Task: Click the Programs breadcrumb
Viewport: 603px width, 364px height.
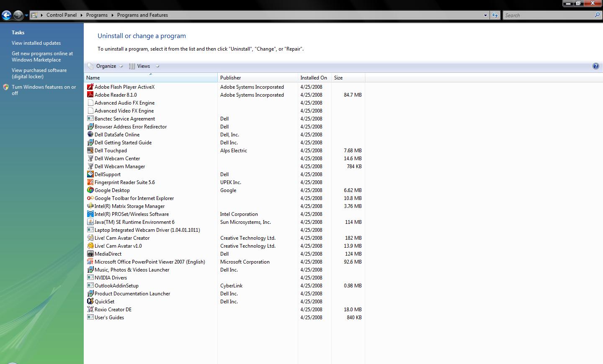Action: click(x=97, y=15)
